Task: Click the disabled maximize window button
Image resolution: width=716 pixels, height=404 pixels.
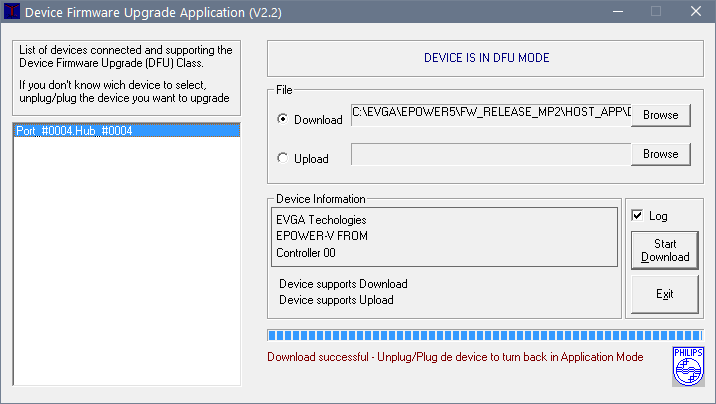Action: (x=656, y=11)
